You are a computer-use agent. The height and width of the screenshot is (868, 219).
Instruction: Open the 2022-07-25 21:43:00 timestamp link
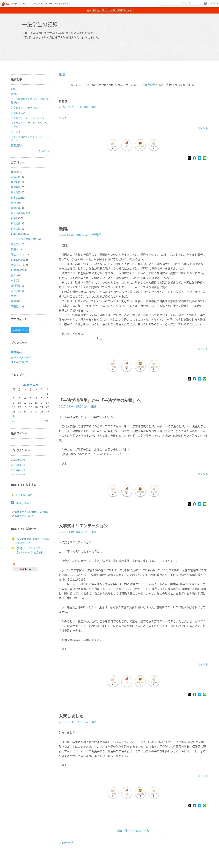point(73,107)
